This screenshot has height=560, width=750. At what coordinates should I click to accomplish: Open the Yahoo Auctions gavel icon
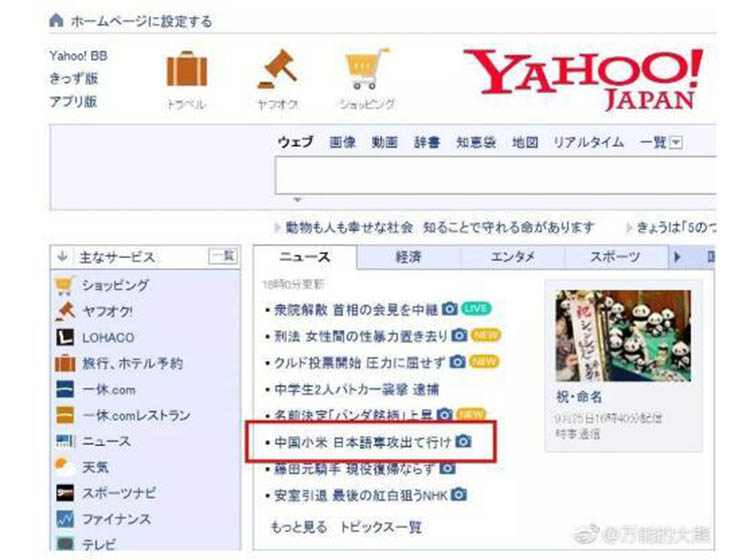[x=278, y=69]
